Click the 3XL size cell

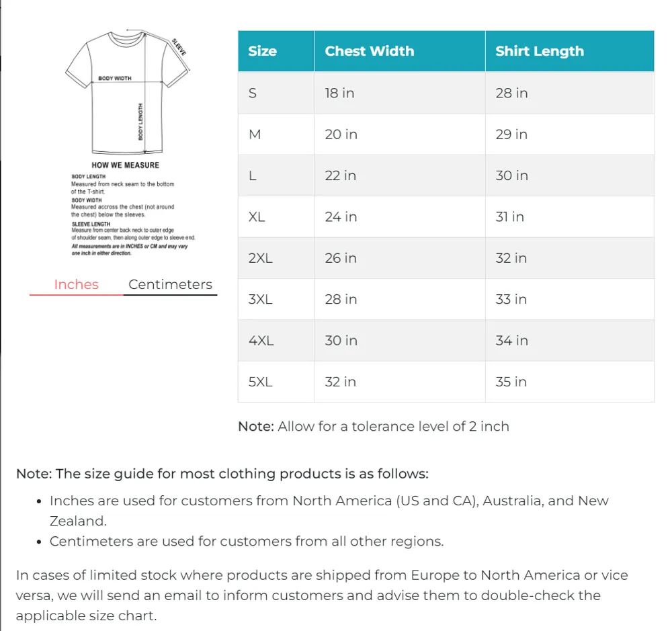tap(276, 299)
